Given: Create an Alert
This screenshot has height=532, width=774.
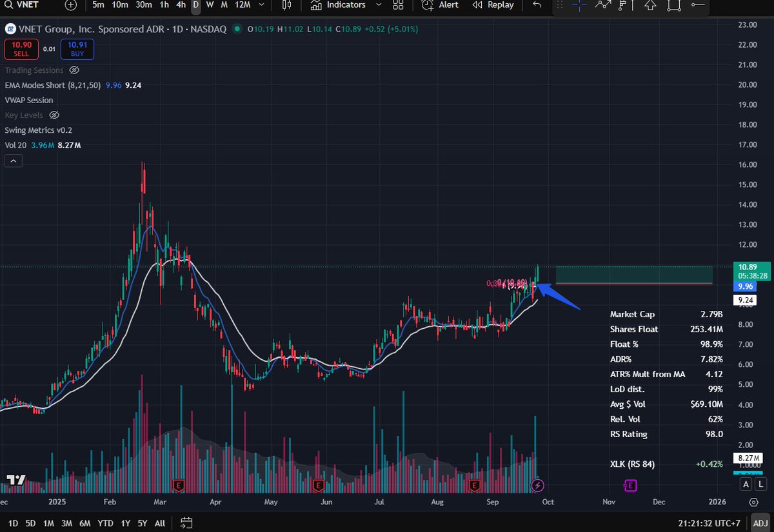Looking at the screenshot, I should 441,5.
